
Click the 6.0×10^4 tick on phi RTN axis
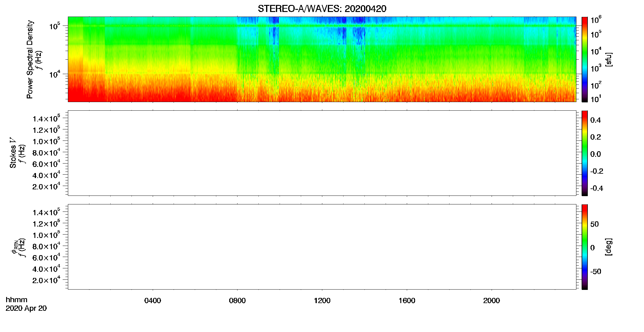tap(46, 257)
